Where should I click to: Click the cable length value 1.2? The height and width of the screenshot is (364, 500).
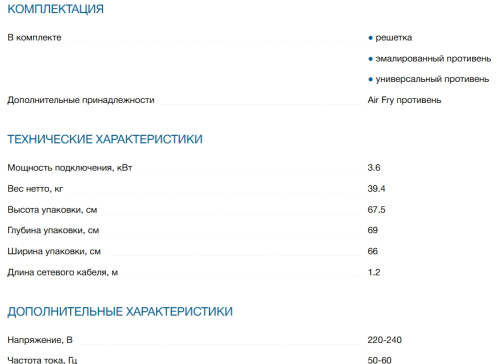pyautogui.click(x=374, y=272)
